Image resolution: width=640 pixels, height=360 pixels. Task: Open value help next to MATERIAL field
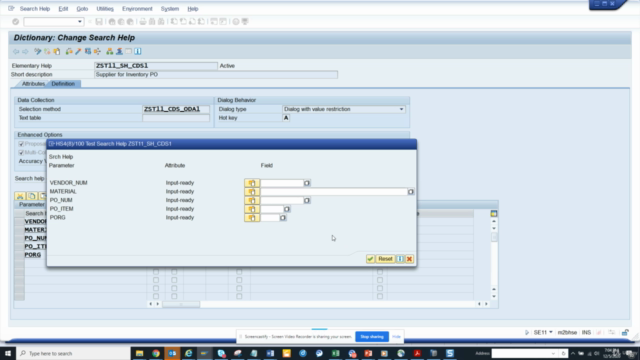(411, 192)
